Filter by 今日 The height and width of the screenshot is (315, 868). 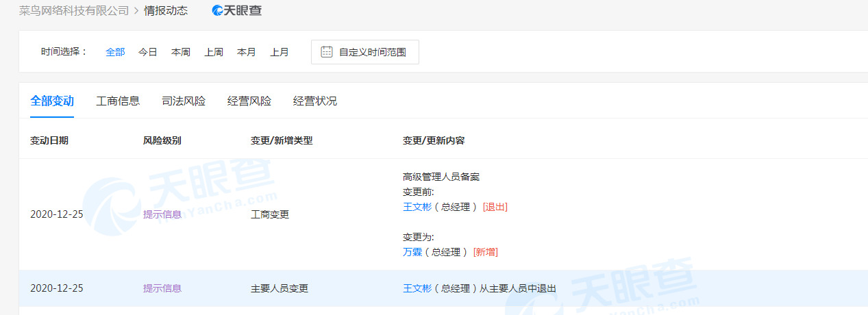tap(148, 52)
